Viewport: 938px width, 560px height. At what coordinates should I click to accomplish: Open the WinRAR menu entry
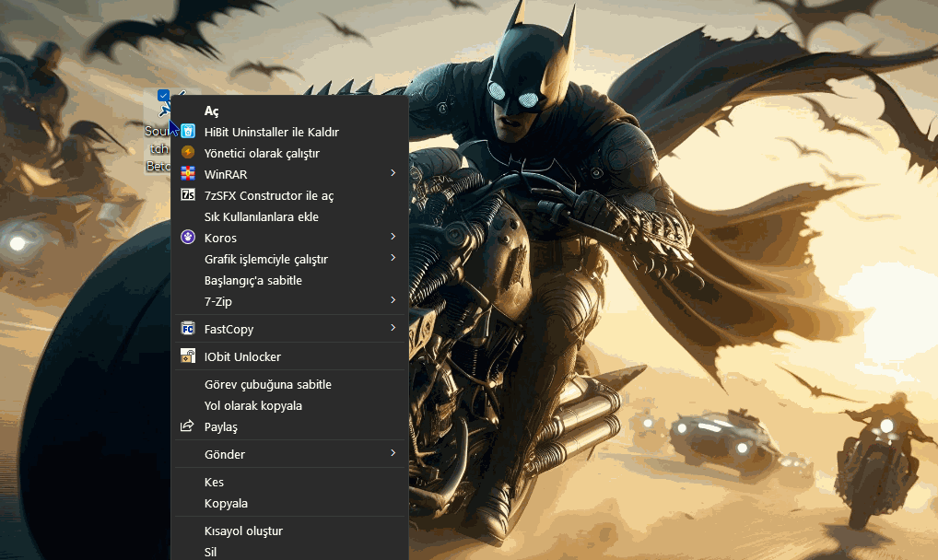290,174
